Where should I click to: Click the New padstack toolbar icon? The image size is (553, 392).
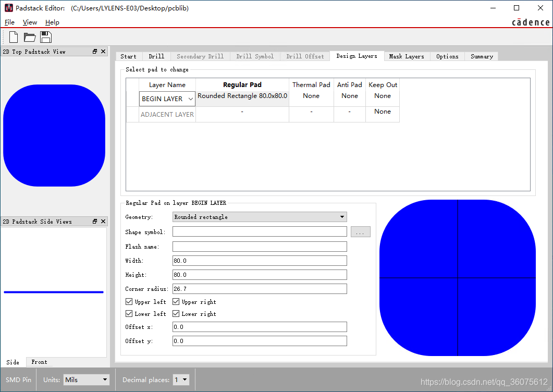pyautogui.click(x=14, y=37)
